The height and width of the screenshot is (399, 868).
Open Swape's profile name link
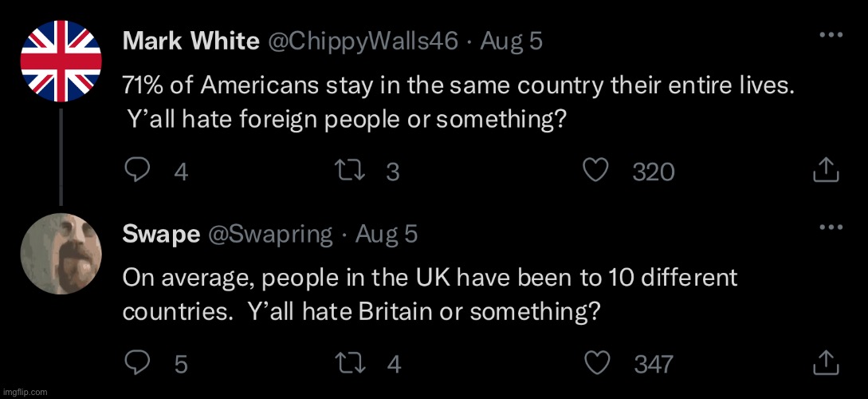(x=161, y=234)
